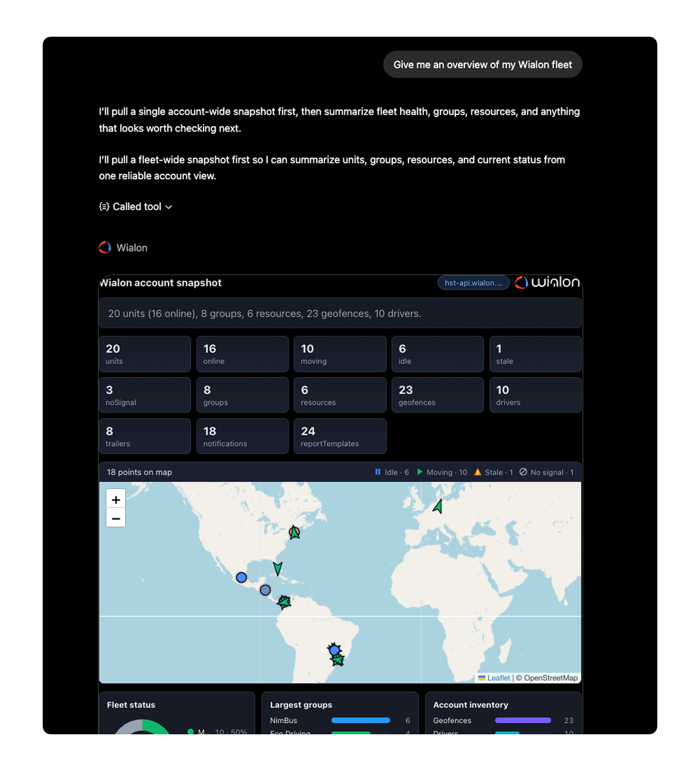Click the Largest groups panel heading

tap(301, 705)
